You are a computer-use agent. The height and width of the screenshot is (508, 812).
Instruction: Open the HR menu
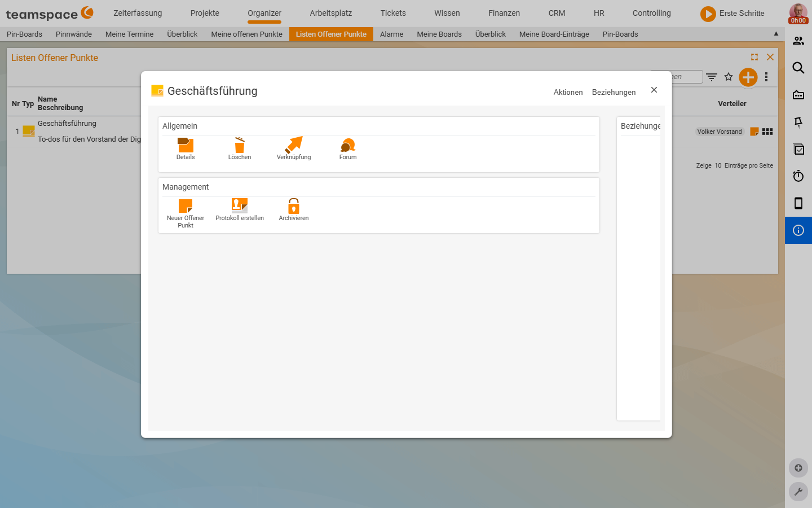[599, 13]
